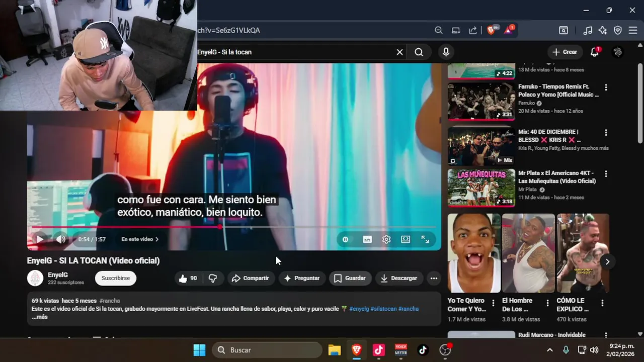This screenshot has width=644, height=362.
Task: Open OBS Studio from the taskbar
Action: [445, 350]
